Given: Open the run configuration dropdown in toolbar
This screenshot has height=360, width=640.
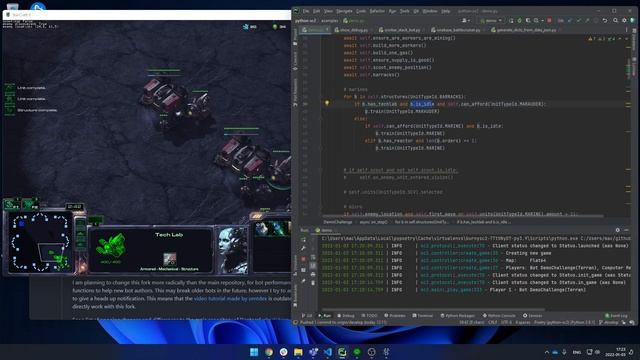Looking at the screenshot, I should (x=491, y=20).
